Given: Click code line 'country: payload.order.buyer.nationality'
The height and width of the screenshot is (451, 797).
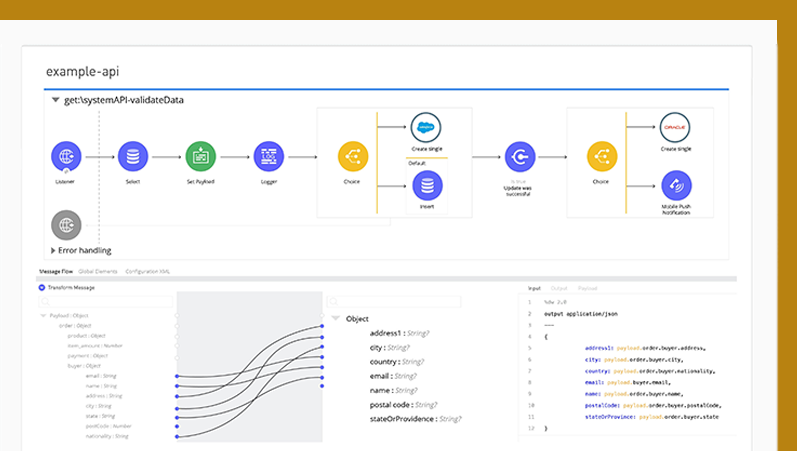Looking at the screenshot, I should [x=650, y=371].
